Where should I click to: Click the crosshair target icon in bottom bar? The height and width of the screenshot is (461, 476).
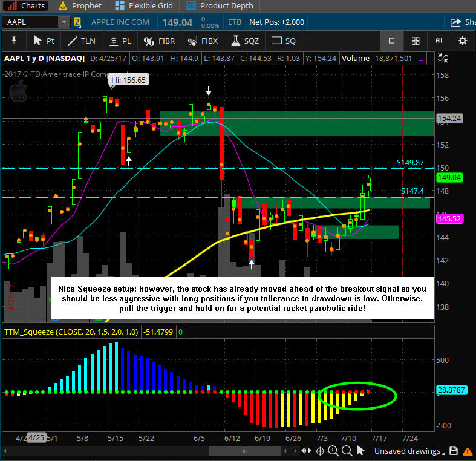[x=320, y=451]
